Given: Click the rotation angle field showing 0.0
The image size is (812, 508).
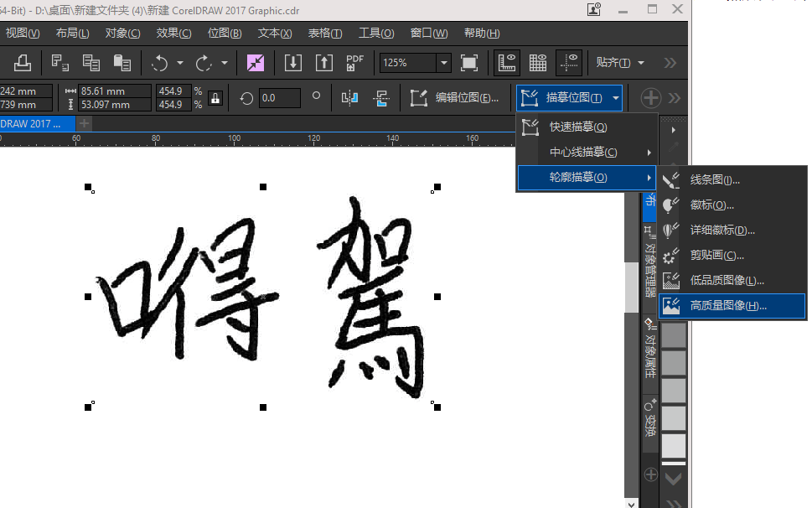Looking at the screenshot, I should pos(279,98).
